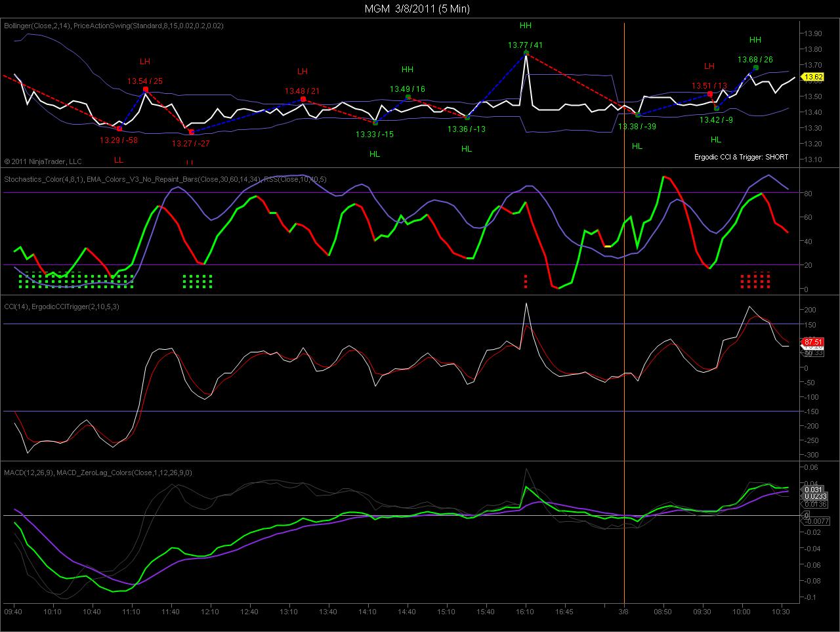
Task: Click the Ergodic CCI & Trigger: SHORT text
Action: pos(742,157)
